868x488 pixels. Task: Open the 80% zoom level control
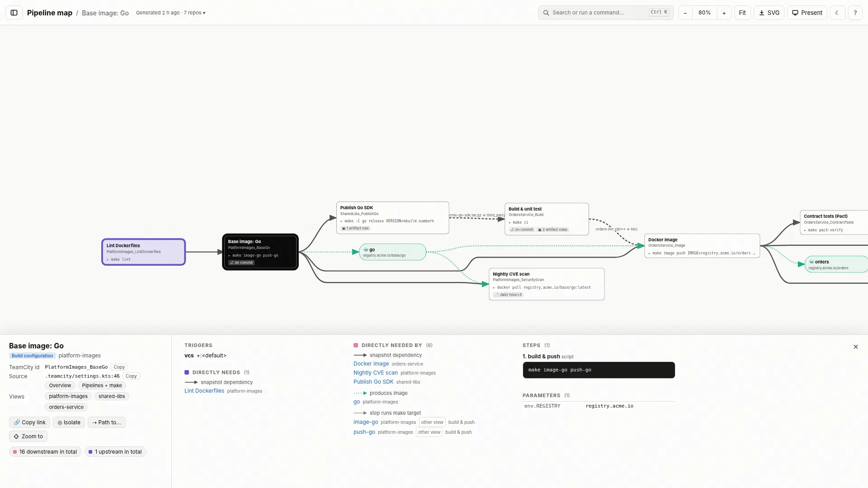point(704,13)
